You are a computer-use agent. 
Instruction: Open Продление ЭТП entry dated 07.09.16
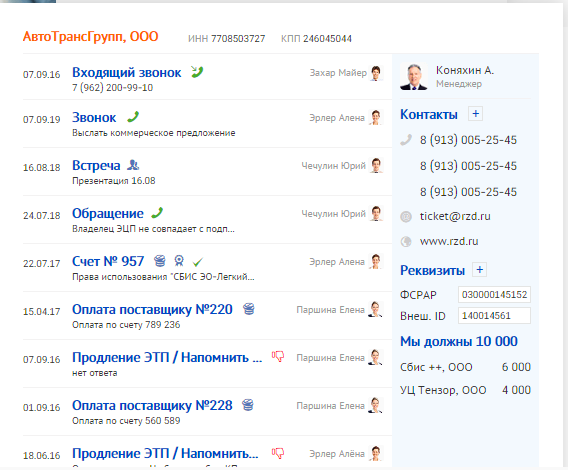click(x=167, y=357)
